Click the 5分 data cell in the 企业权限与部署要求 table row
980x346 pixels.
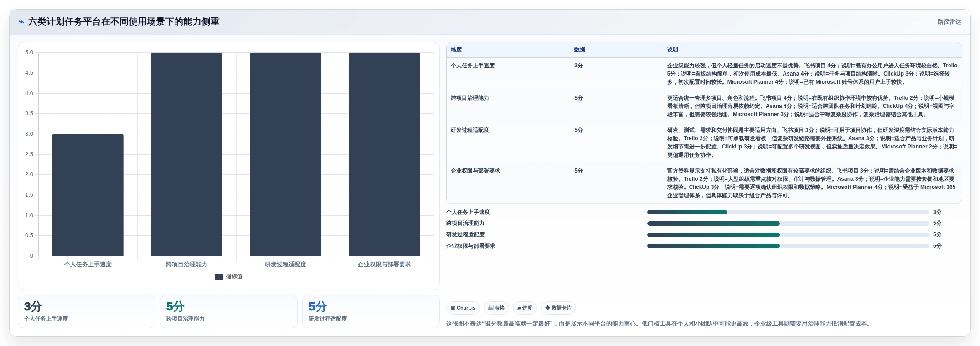[x=578, y=171]
